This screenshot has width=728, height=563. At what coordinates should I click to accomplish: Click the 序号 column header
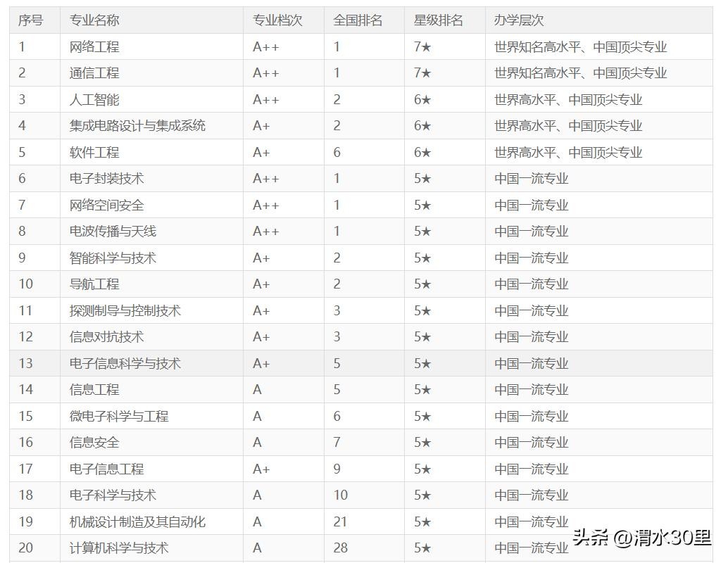click(x=30, y=20)
